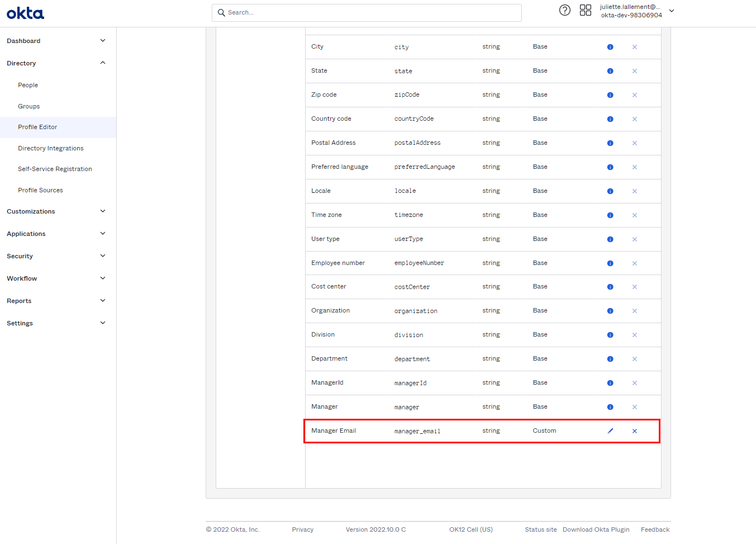Edit the Manager Email custom attribute
The height and width of the screenshot is (544, 756).
(610, 431)
